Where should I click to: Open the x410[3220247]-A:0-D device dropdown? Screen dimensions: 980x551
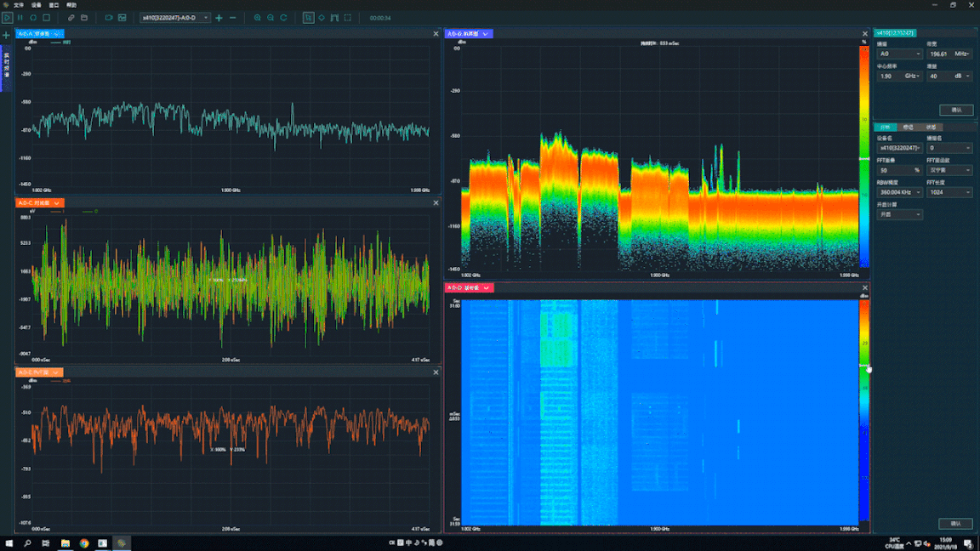coord(174,18)
